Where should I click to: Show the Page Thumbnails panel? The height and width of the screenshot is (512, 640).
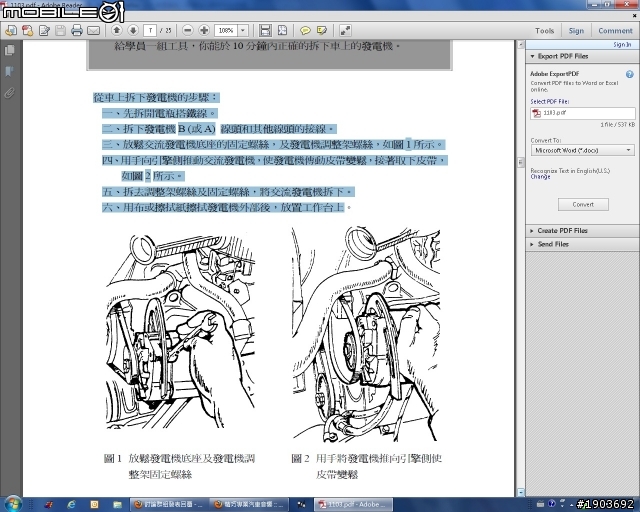pos(9,52)
